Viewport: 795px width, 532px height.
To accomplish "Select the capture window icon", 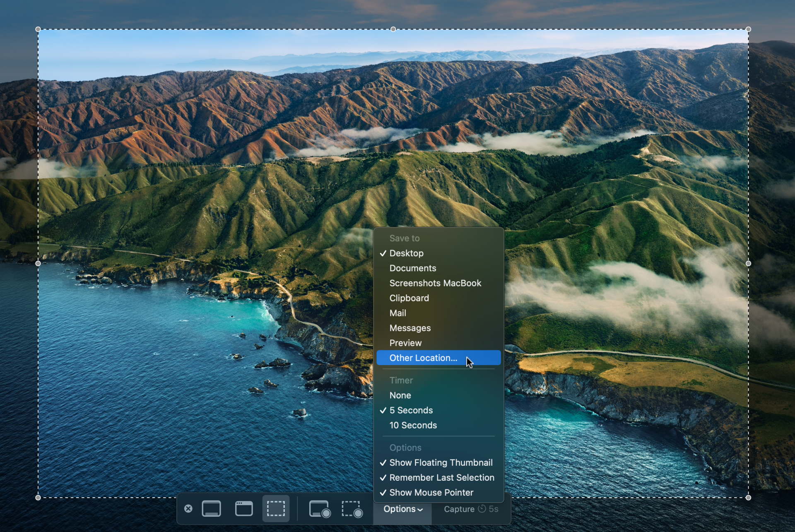I will [244, 509].
